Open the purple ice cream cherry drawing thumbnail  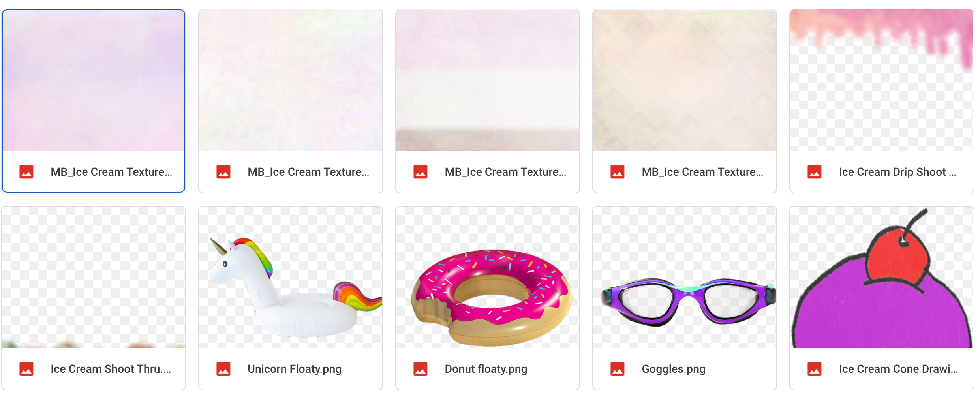(x=882, y=277)
